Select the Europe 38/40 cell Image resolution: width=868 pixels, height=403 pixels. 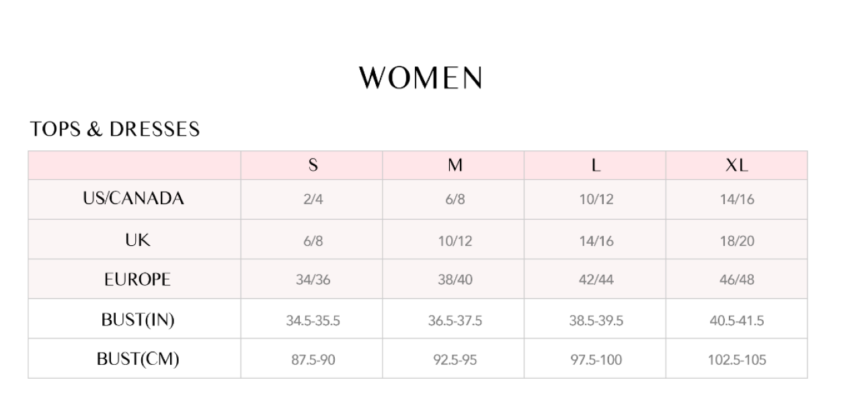[x=455, y=280]
